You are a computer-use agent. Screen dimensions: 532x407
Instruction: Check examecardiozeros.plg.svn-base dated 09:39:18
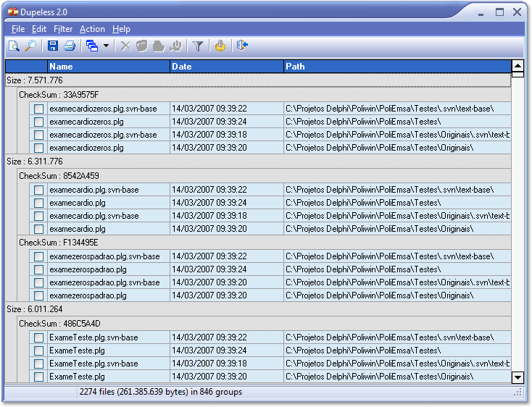pos(38,135)
